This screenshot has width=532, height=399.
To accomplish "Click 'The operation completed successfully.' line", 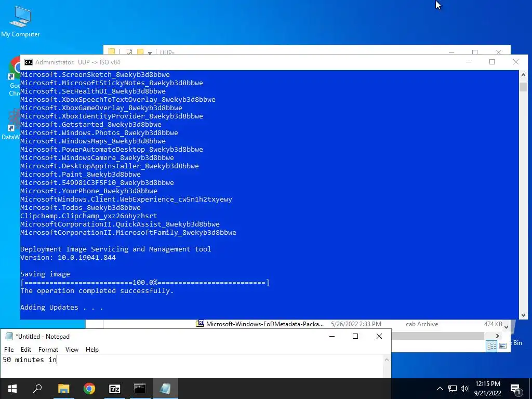I will coord(97,291).
